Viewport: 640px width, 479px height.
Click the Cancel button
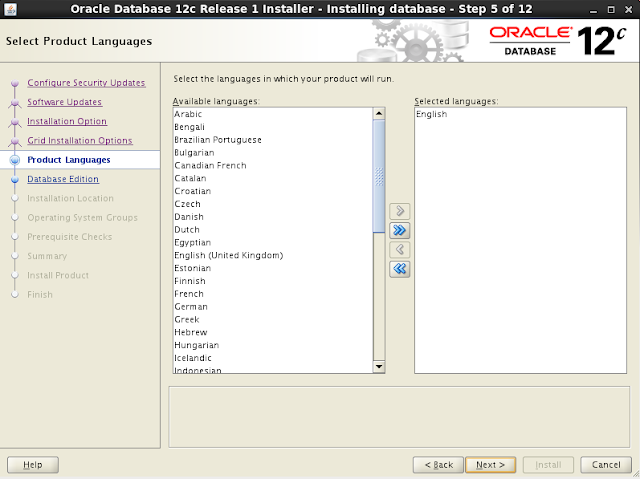606,465
